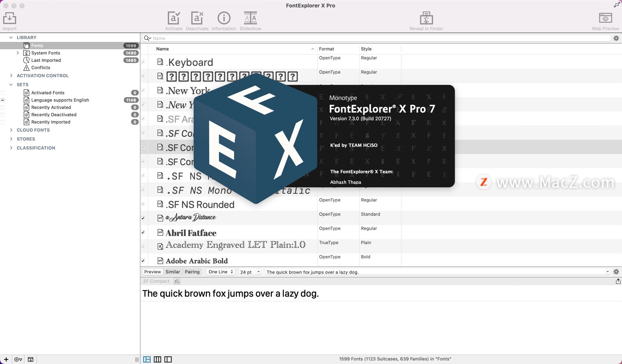
Task: Sort by the Format column header
Action: coord(338,49)
